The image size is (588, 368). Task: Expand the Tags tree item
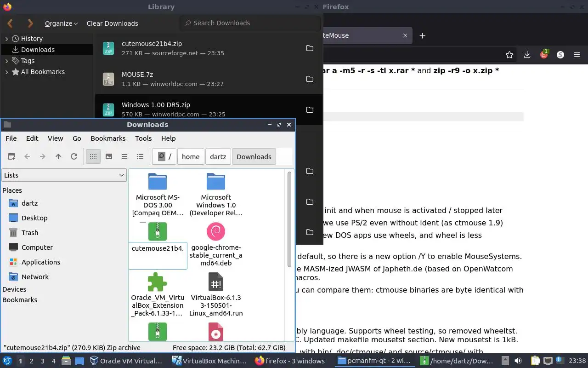pos(7,61)
